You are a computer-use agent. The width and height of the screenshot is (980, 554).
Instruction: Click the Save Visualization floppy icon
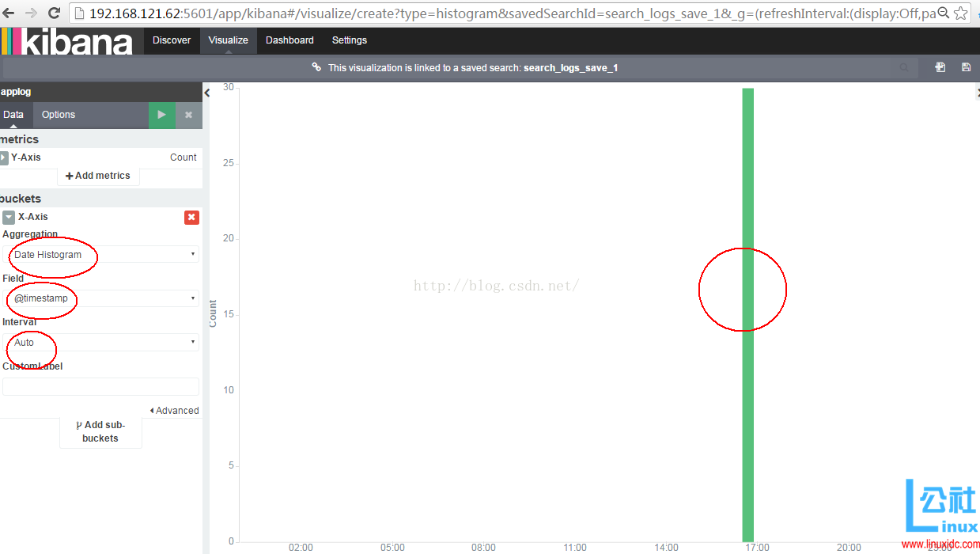coord(966,67)
